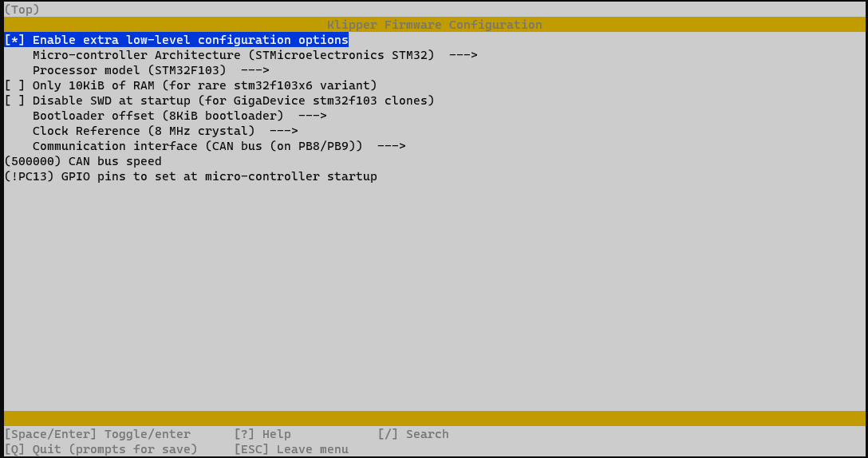Image resolution: width=868 pixels, height=458 pixels.
Task: Open Communication interface CAN bus submenu
Action: coord(219,146)
